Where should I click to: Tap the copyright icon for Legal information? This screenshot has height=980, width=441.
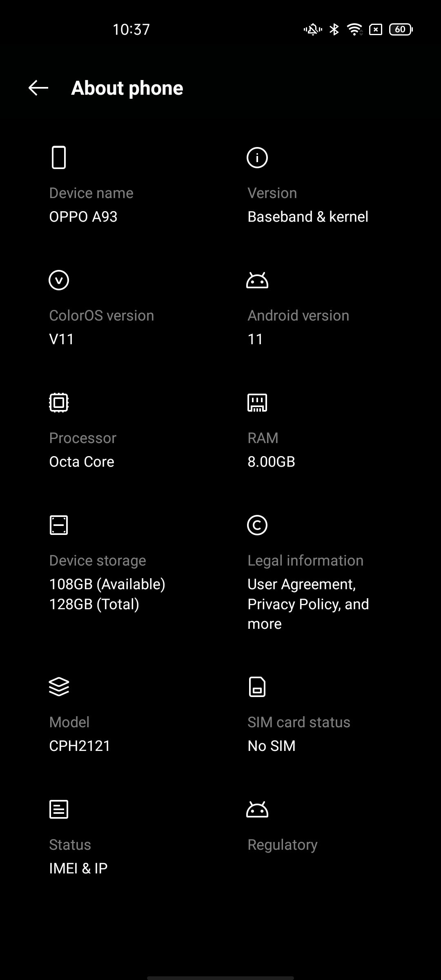257,525
